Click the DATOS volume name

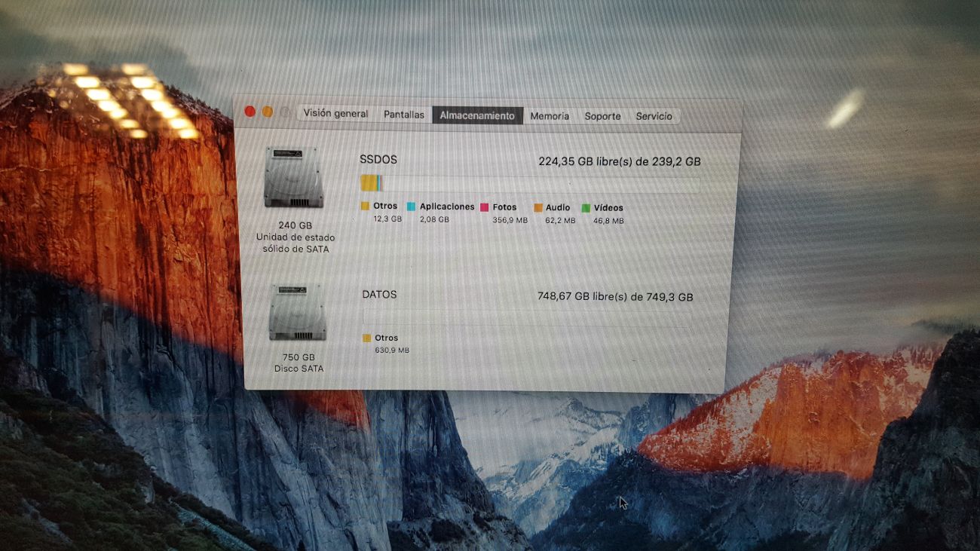click(379, 295)
